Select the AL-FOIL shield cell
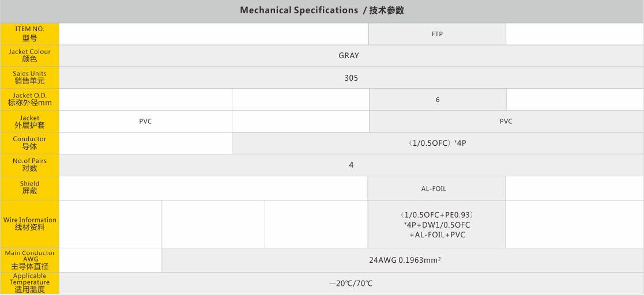 coord(434,188)
